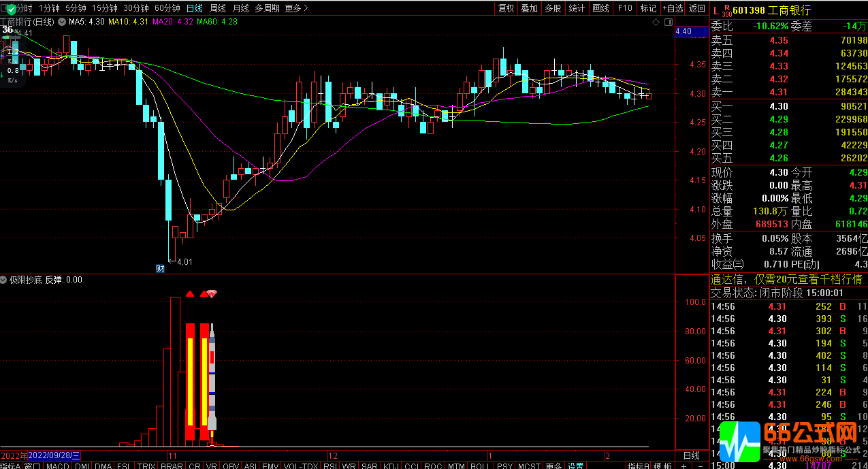Open the 更多 indicators menu
Viewport: 868px width, 469px height.
[x=553, y=466]
